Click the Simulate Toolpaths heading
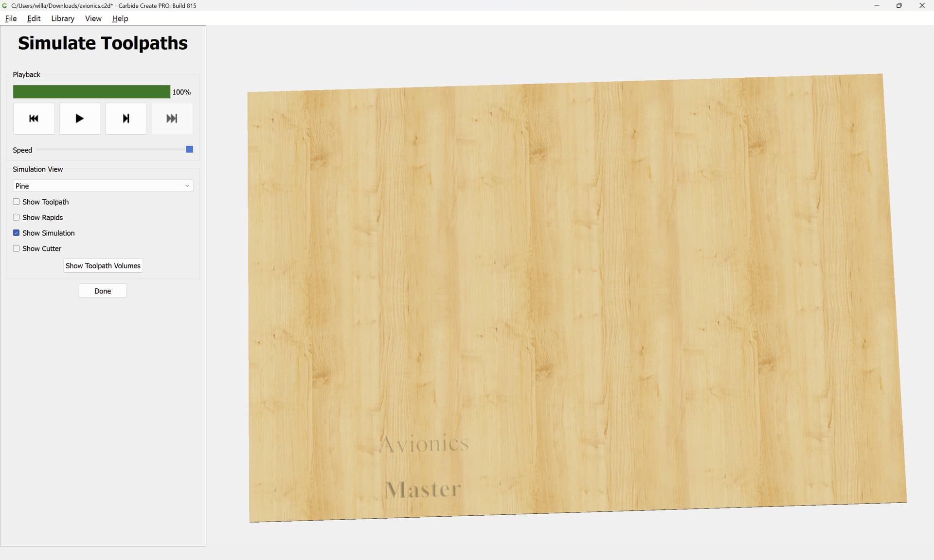 (x=103, y=43)
